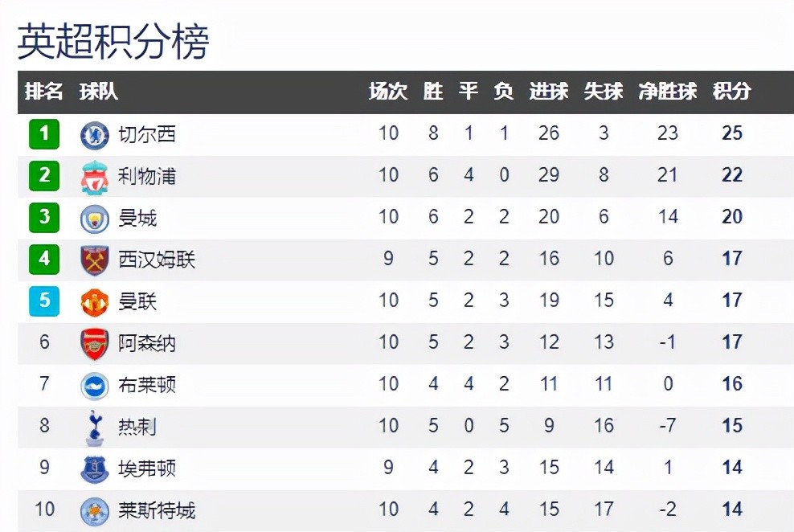Click the Manchester United red crest
The image size is (794, 532).
(x=95, y=303)
